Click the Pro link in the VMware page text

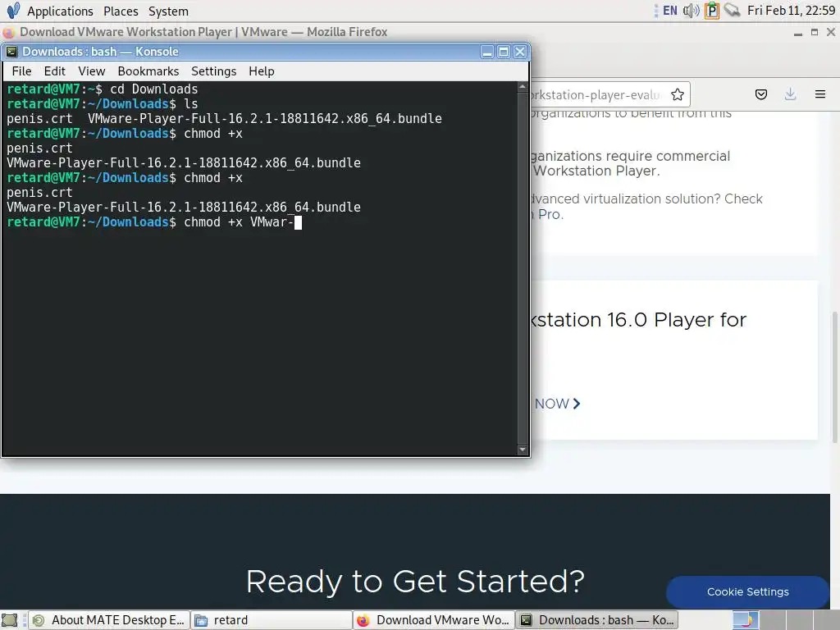[x=550, y=214]
